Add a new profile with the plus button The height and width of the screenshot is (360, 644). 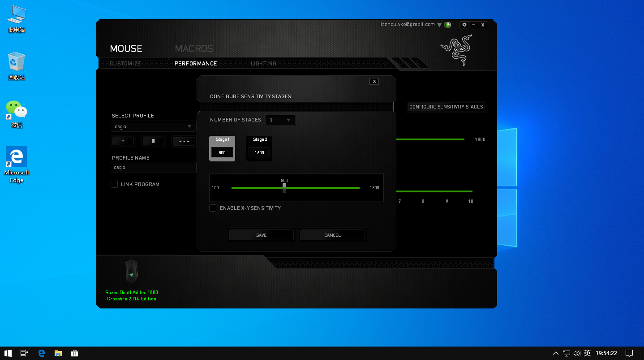(x=123, y=141)
